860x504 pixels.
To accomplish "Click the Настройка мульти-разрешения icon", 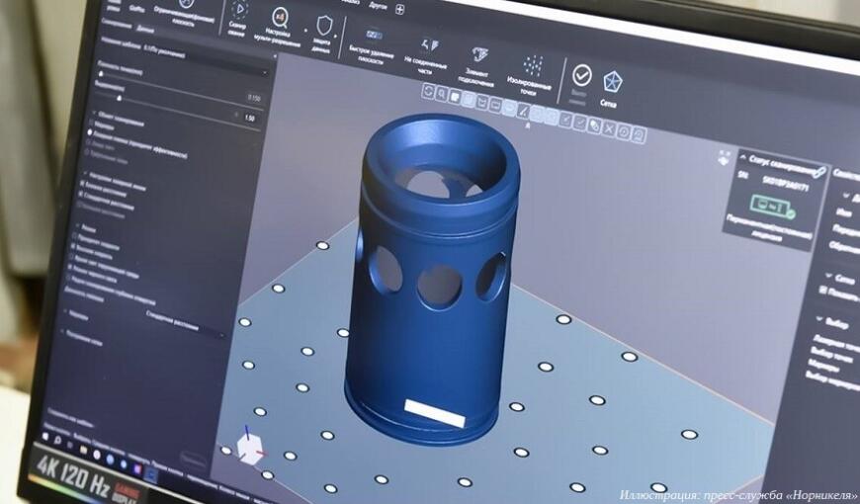I will [280, 17].
